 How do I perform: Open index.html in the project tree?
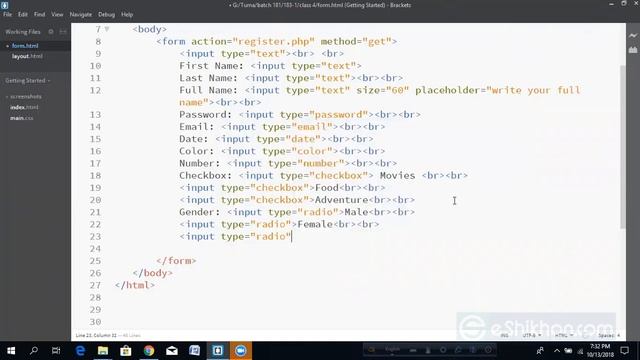tap(24, 107)
